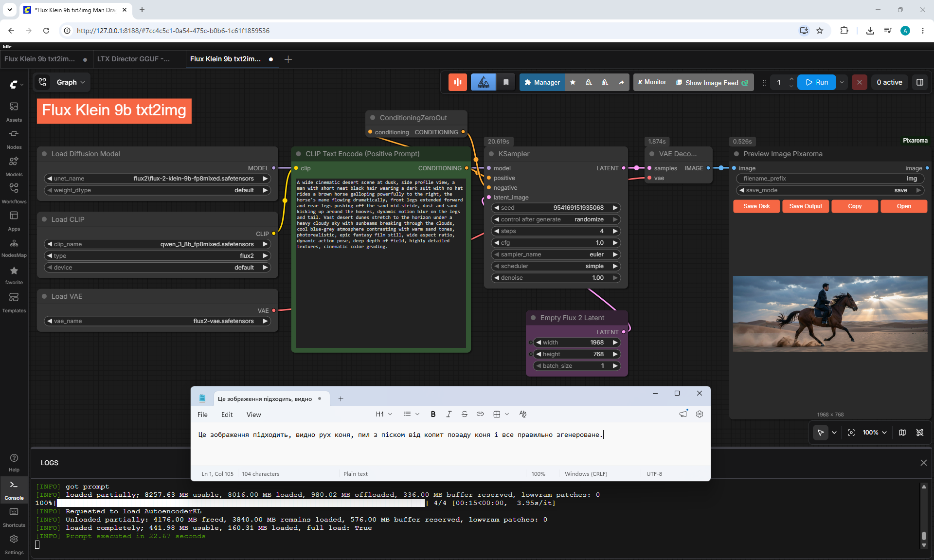Open Notepad settings gear

699,414
